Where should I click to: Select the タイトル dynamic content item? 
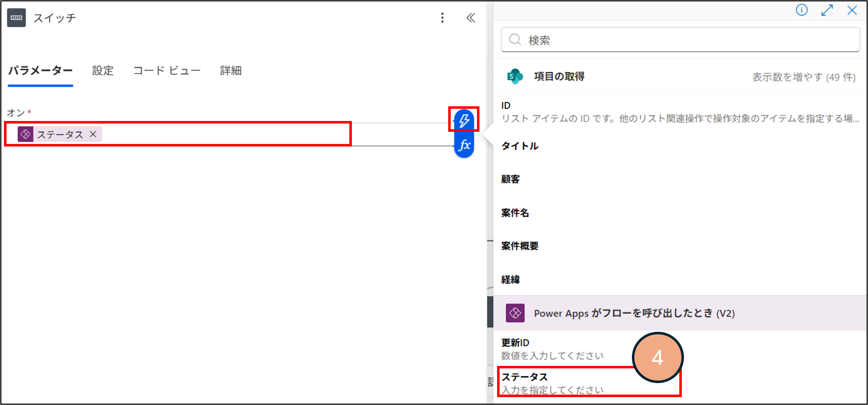coord(520,146)
